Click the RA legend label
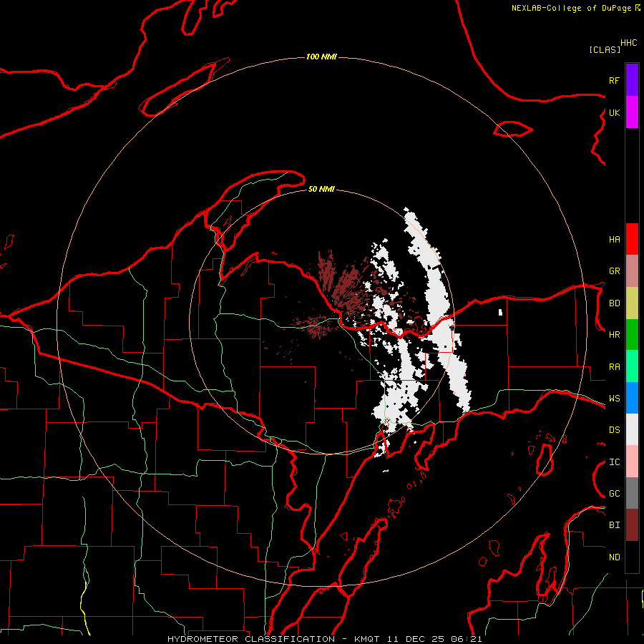The width and height of the screenshot is (644, 644). click(614, 367)
